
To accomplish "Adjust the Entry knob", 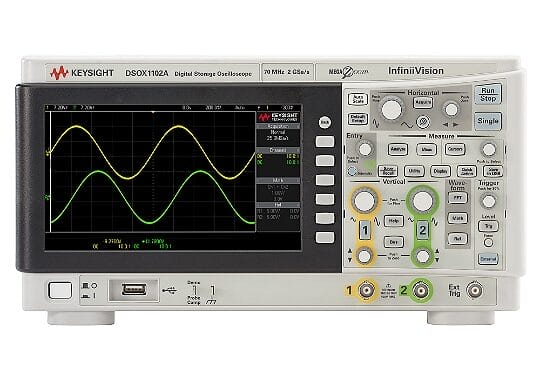I will pos(365,149).
